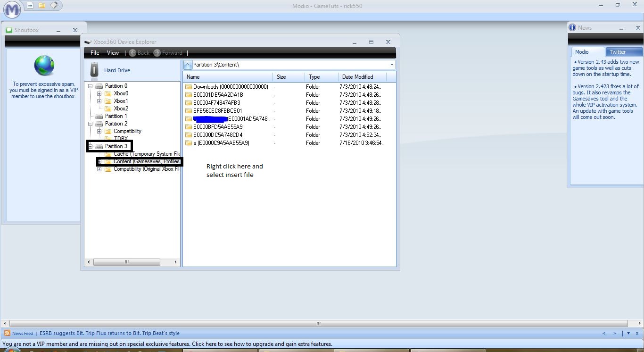Click the VIP upgrade notice link
Screen dimensions: 644x352
167,344
